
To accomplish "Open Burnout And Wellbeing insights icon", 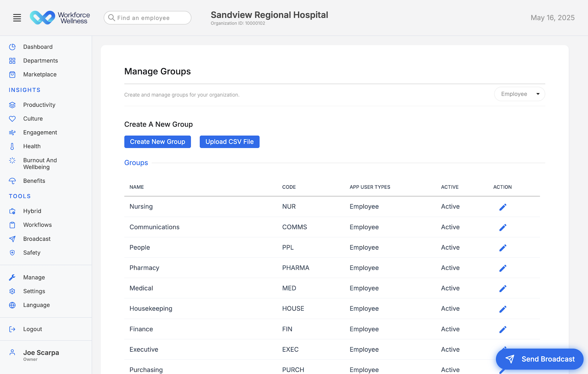I will (12, 160).
